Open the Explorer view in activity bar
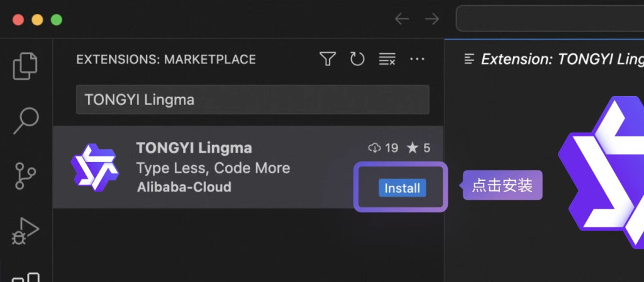The width and height of the screenshot is (644, 282). (25, 66)
